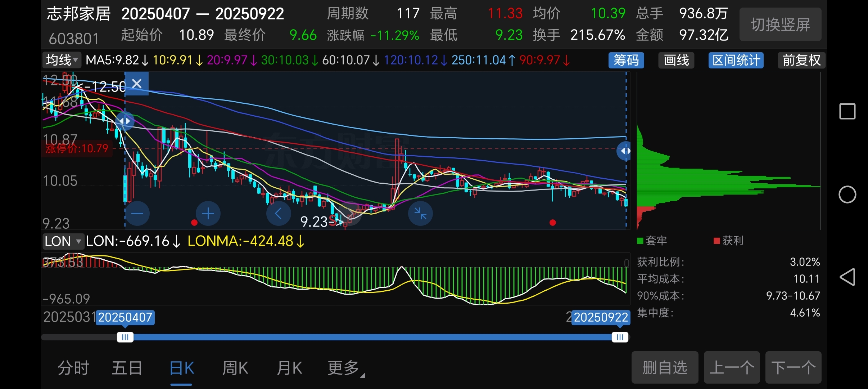Toggle 区间统计 interval statistics
This screenshot has height=389, width=868.
[x=736, y=60]
